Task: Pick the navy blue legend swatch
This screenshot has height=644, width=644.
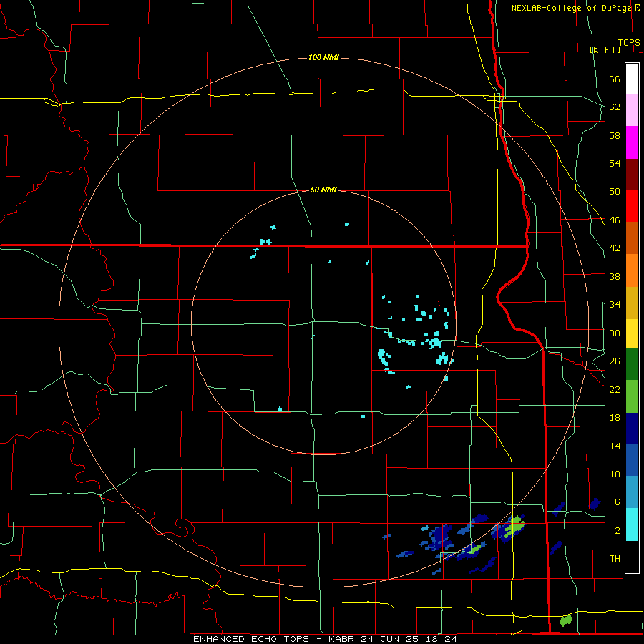Action: 632,429
